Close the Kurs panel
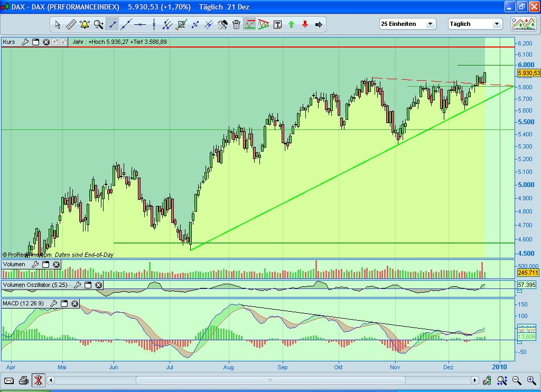This screenshot has width=541, height=392. click(46, 42)
